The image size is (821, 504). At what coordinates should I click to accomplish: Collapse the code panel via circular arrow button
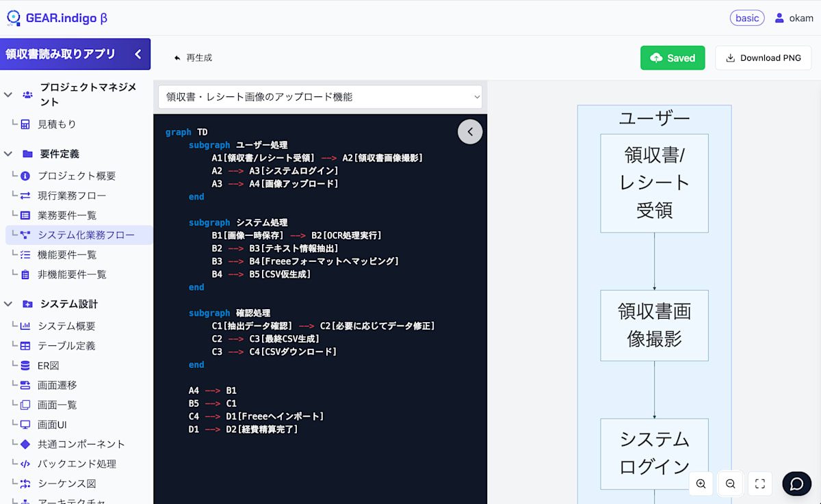470,131
